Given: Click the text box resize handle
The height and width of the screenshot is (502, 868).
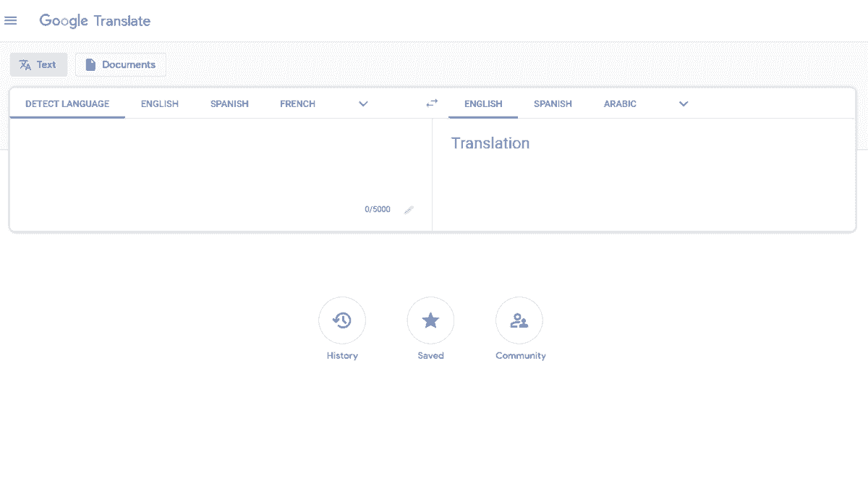Looking at the screenshot, I should pos(408,210).
